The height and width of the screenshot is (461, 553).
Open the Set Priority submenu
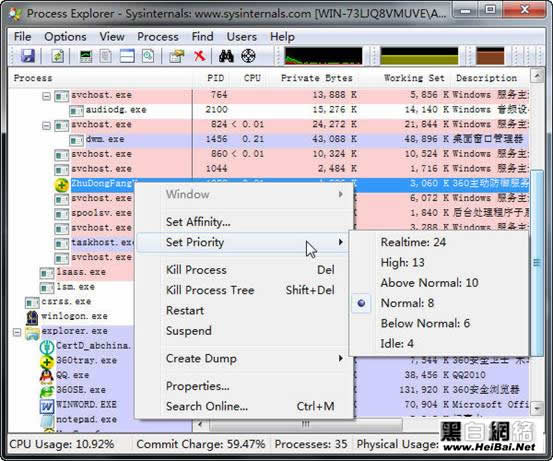(x=244, y=242)
